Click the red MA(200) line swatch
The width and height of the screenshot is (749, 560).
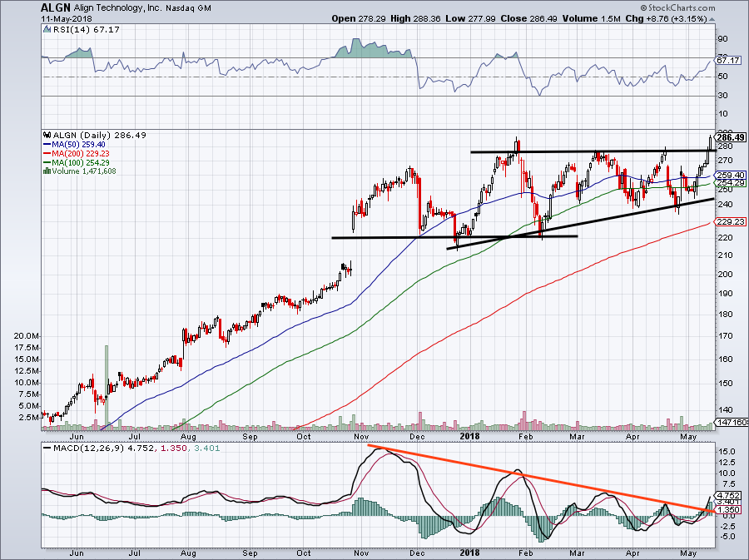point(47,153)
